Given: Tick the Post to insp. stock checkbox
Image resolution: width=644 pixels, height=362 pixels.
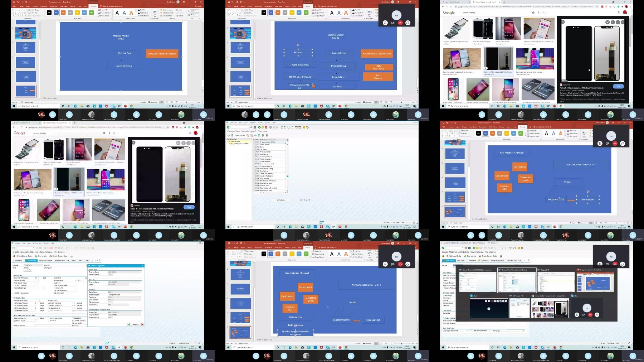Looking at the screenshot, I should [x=49, y=318].
